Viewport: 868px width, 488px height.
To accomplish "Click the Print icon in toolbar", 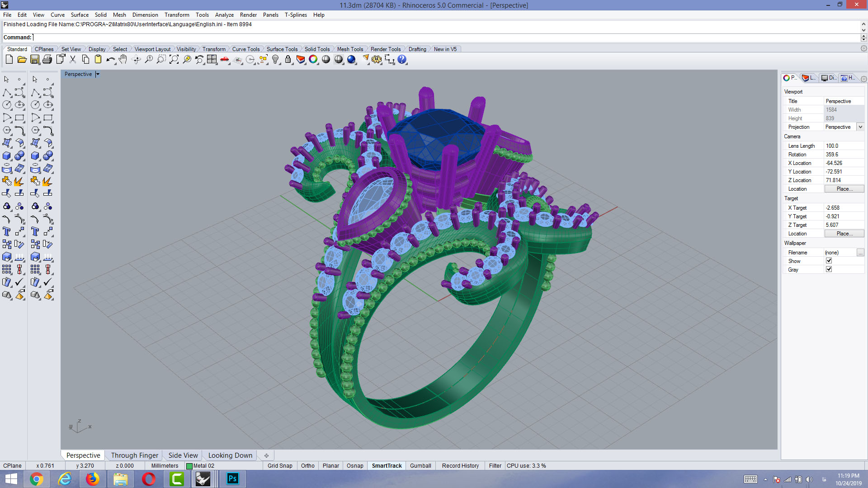I will point(47,60).
